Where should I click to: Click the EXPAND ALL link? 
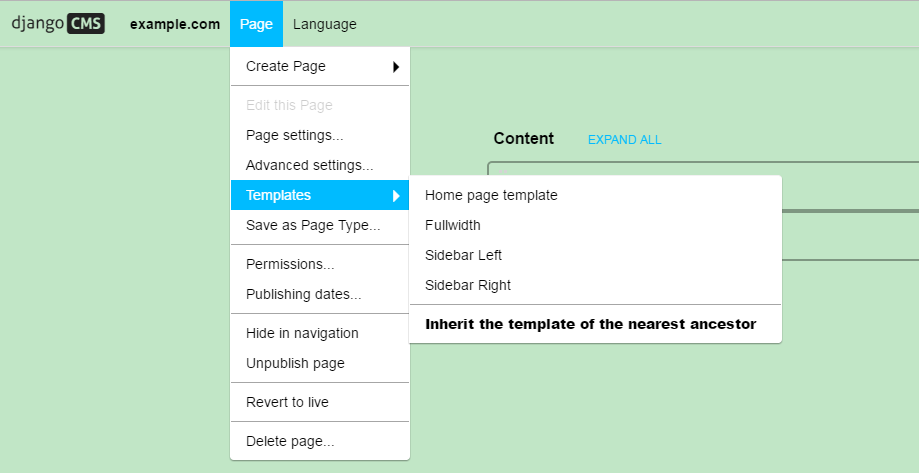point(624,139)
